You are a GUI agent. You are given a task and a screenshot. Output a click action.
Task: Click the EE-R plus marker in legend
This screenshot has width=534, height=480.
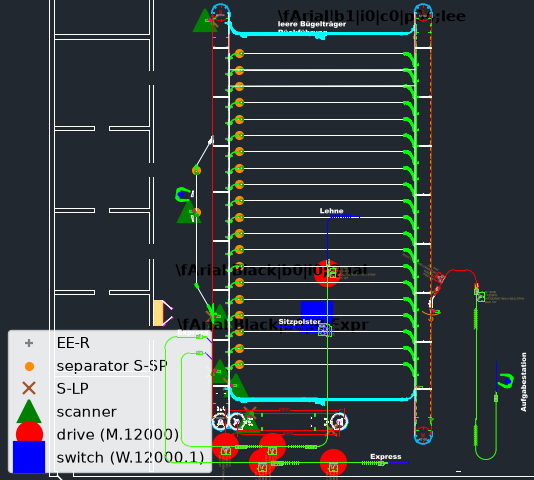coord(29,343)
